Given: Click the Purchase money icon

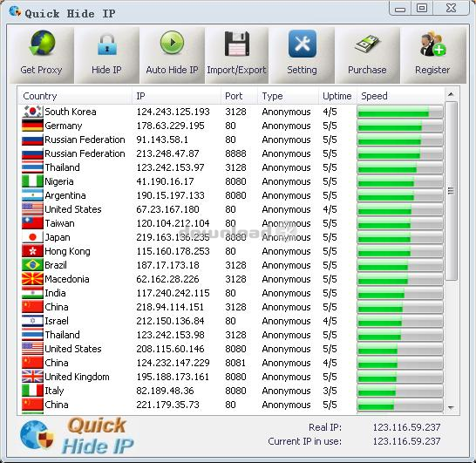Looking at the screenshot, I should [367, 44].
